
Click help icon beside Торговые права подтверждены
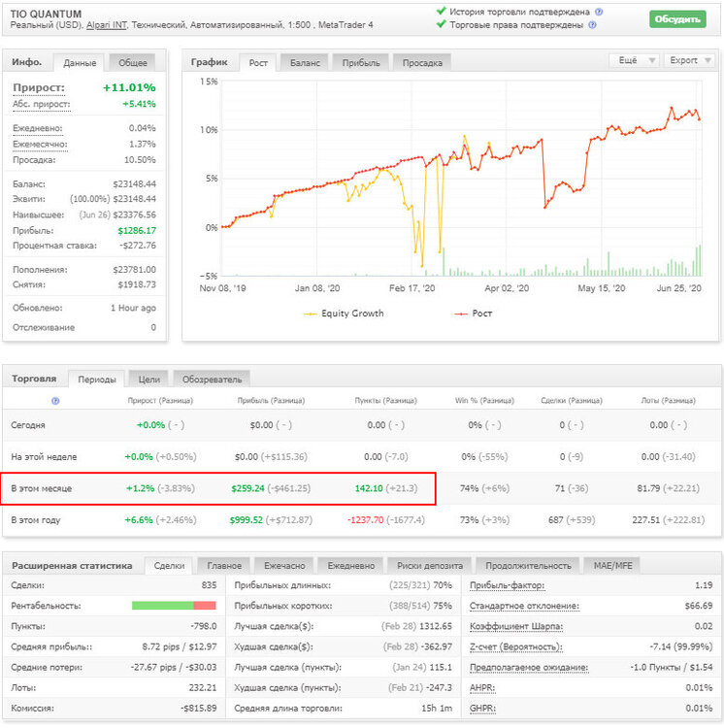click(592, 25)
